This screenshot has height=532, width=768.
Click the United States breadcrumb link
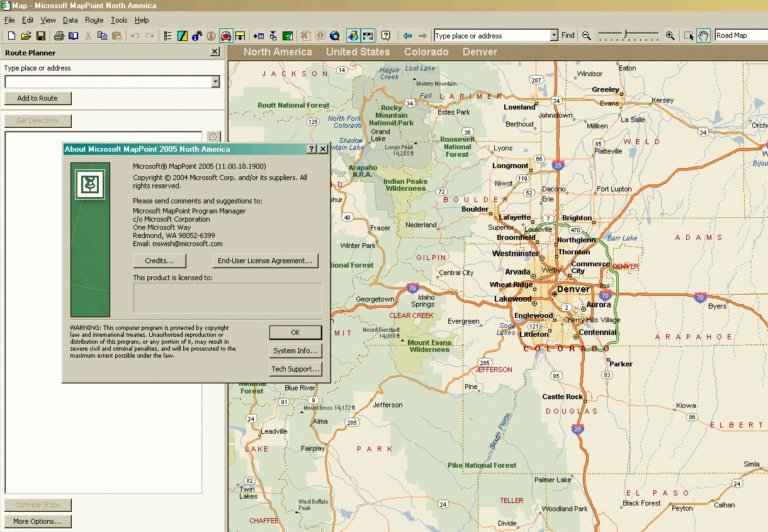(x=358, y=52)
